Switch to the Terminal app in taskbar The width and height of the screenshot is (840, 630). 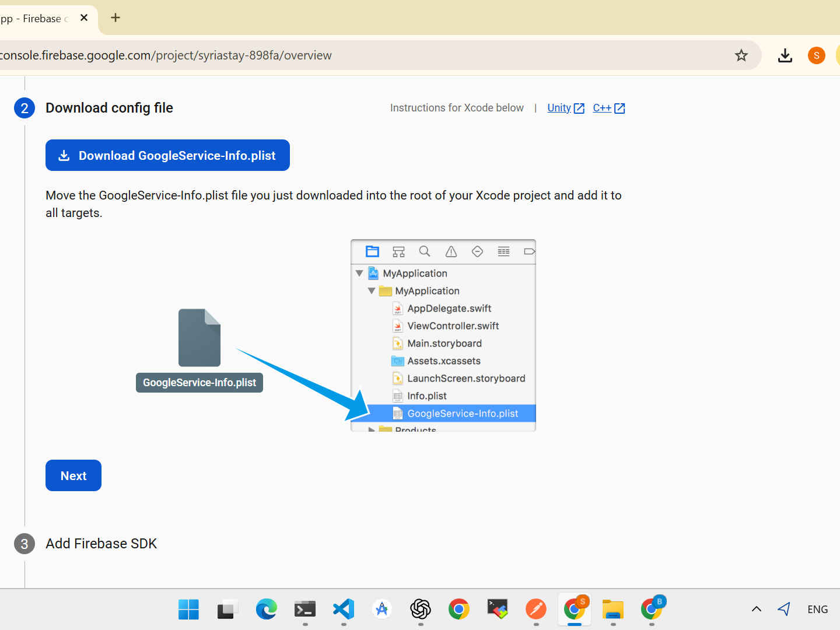305,610
